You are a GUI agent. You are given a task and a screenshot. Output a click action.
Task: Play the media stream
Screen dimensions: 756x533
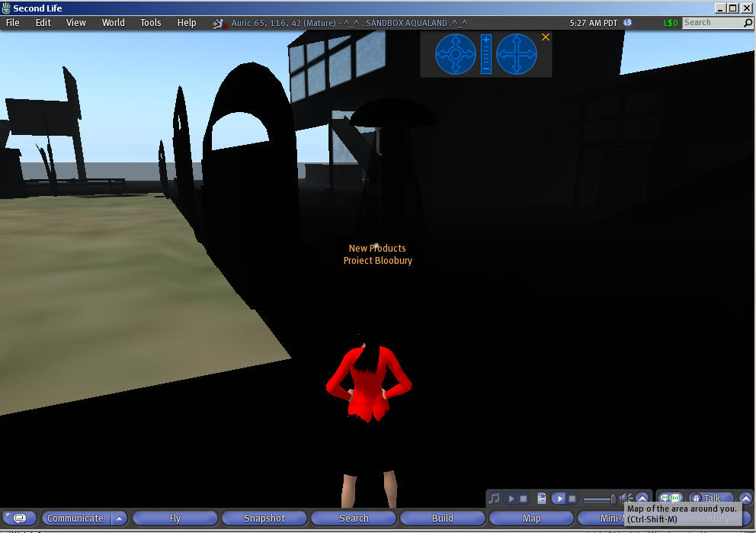pyautogui.click(x=559, y=498)
